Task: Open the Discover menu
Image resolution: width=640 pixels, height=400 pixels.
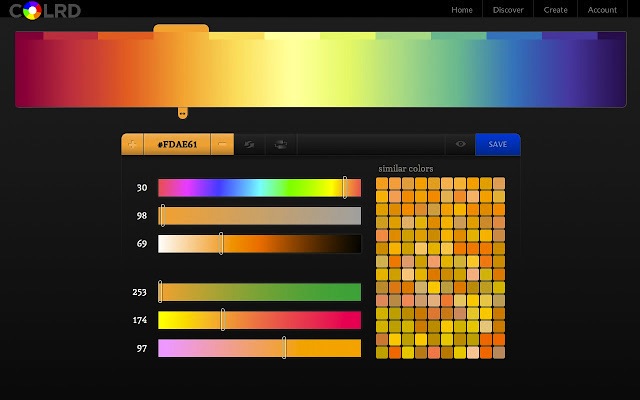Action: [508, 10]
